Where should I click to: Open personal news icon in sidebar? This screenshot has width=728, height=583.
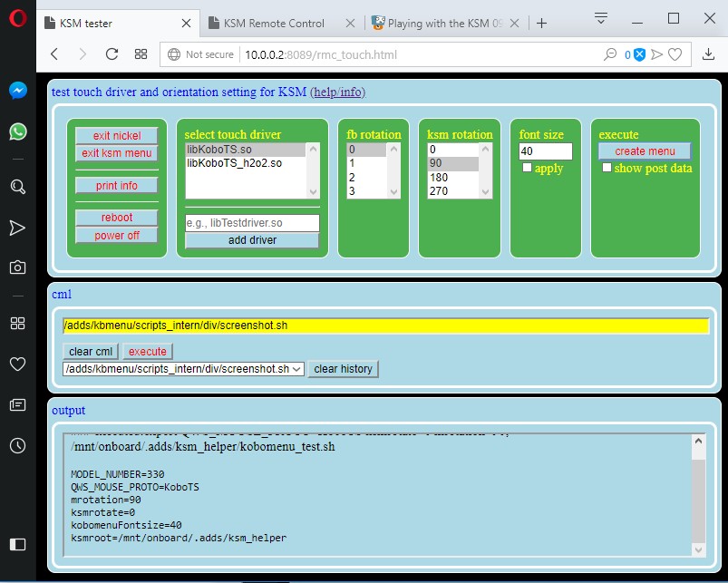[17, 404]
